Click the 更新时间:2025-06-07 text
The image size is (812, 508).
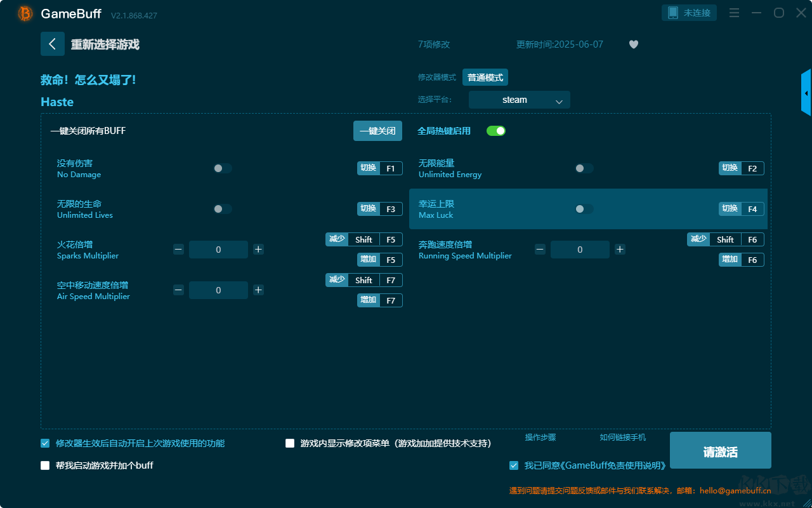(x=560, y=44)
